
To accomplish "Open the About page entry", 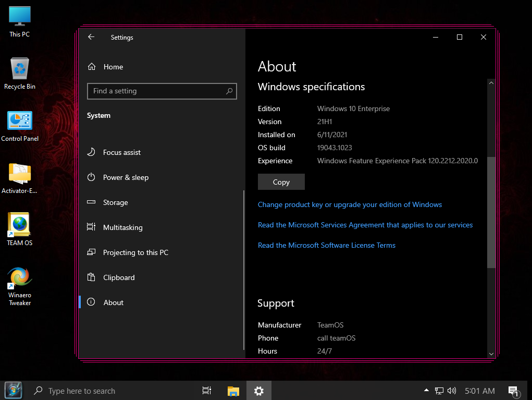I will [x=113, y=302].
